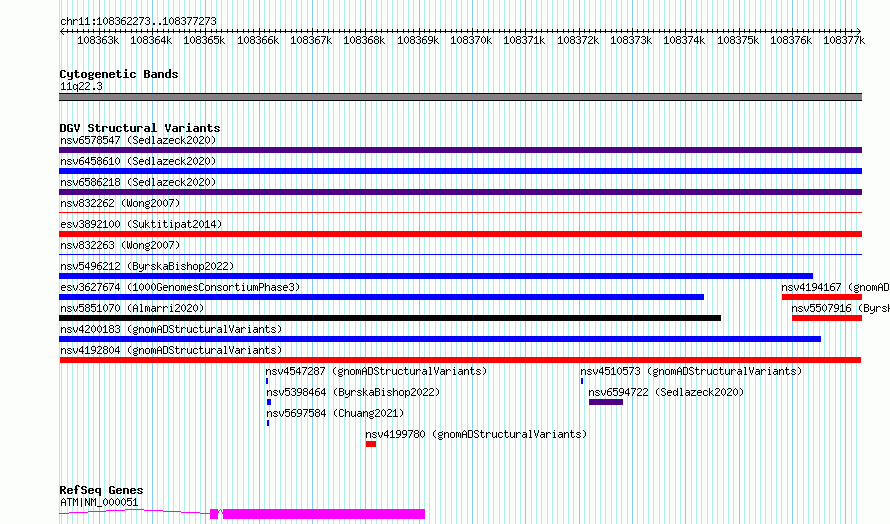Select the nsv6458610 (Sedlazeck2020) label
This screenshot has width=890, height=524.
click(138, 161)
